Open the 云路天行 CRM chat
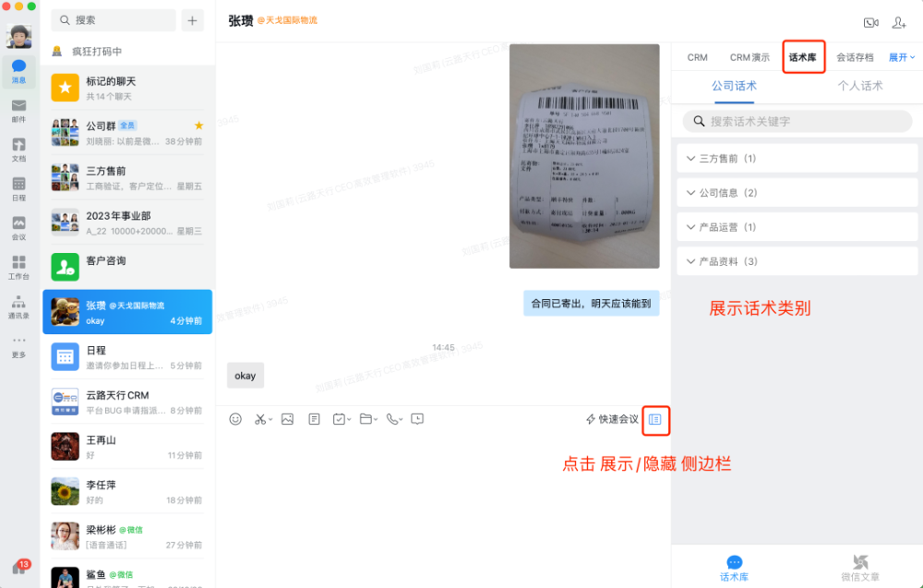The height and width of the screenshot is (588, 923). 127,402
